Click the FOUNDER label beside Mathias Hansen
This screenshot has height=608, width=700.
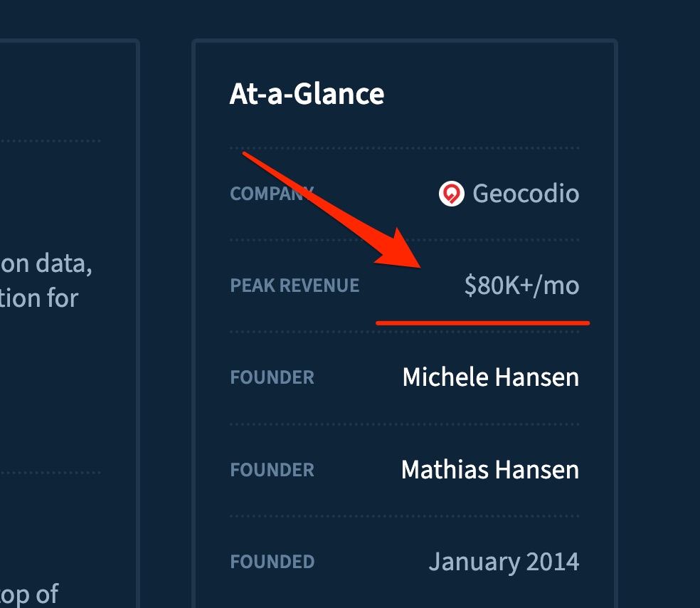coord(272,471)
